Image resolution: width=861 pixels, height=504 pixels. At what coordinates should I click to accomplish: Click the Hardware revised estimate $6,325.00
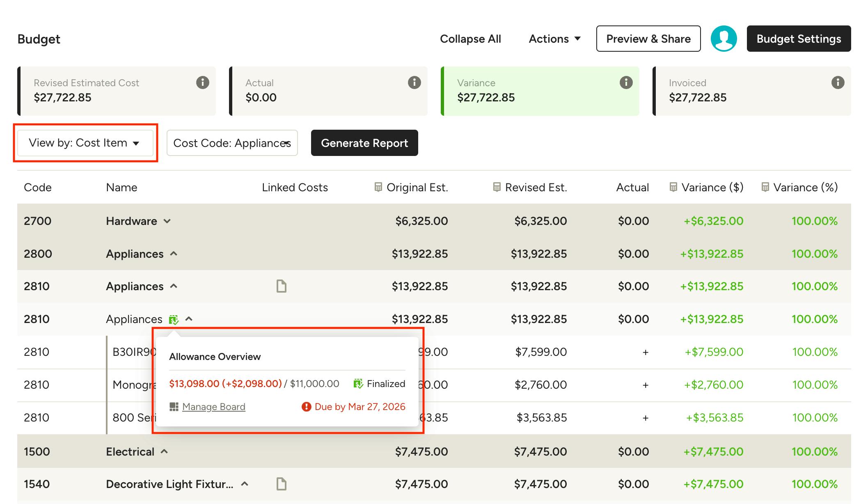pos(540,221)
